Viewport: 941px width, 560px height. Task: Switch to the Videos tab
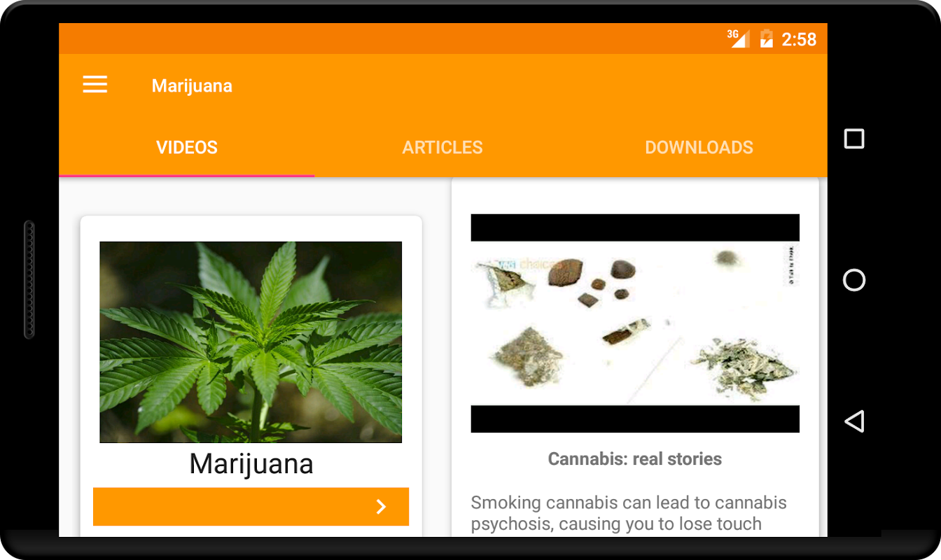(x=187, y=147)
